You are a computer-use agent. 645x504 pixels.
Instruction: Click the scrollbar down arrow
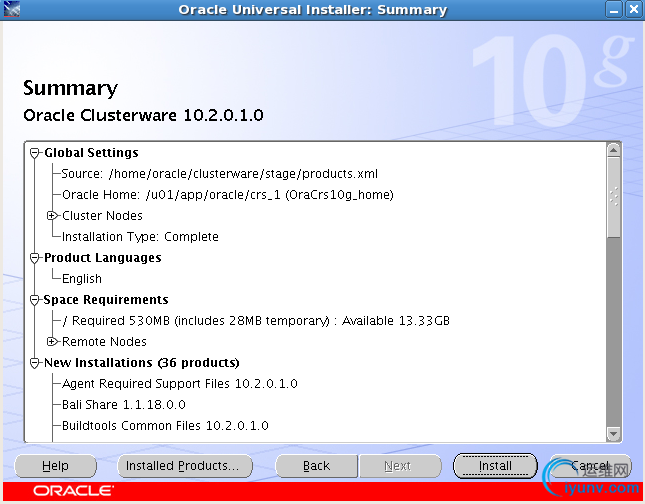point(613,434)
